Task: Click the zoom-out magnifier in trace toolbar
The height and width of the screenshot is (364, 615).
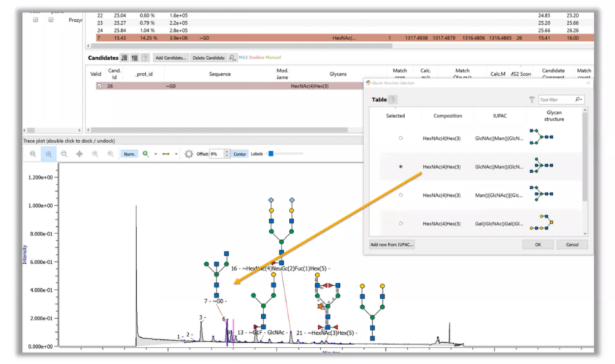Action: click(x=64, y=154)
